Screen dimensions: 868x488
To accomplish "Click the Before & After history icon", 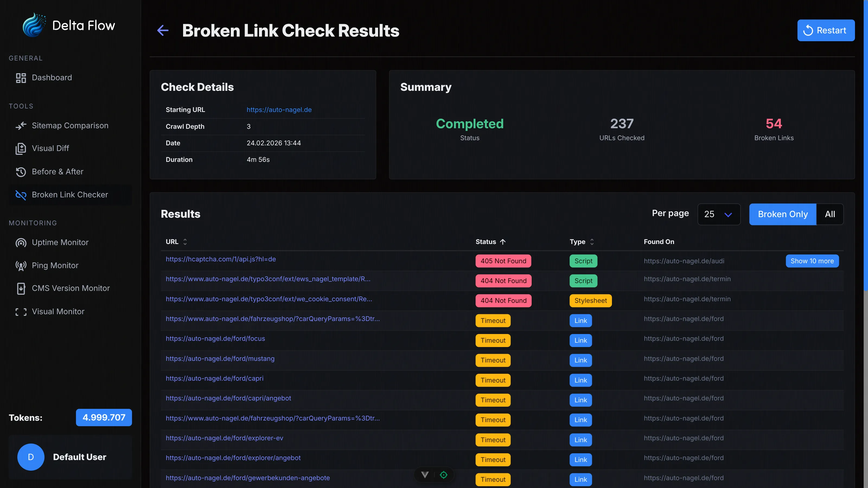I will 21,172.
